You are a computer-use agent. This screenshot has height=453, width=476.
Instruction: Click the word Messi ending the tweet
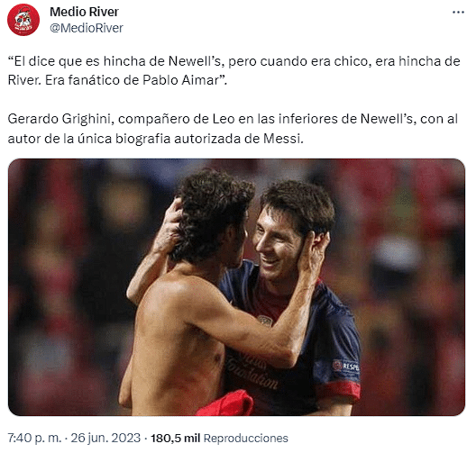tap(282, 139)
